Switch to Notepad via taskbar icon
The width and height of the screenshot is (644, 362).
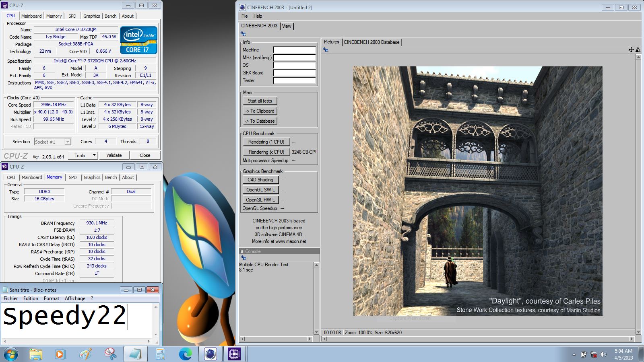135,354
